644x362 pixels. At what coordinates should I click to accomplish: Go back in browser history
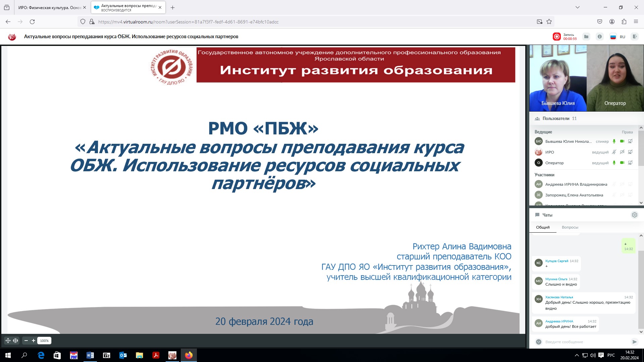[8, 22]
